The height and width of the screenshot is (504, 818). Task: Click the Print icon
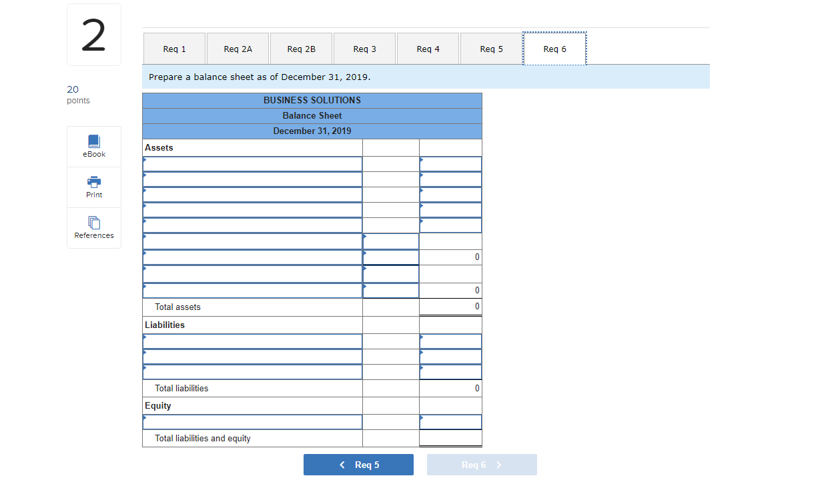(x=93, y=187)
